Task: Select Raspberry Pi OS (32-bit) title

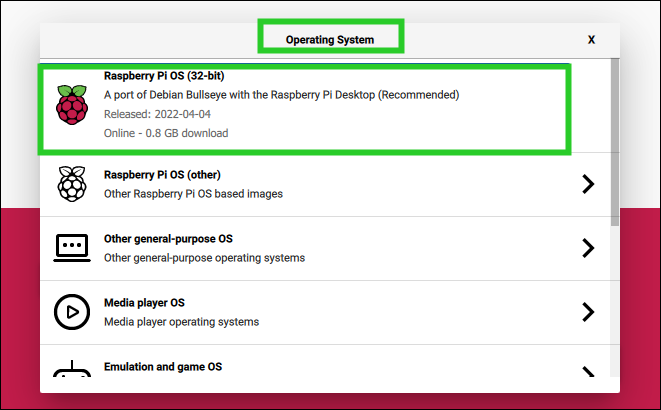Action: (164, 76)
